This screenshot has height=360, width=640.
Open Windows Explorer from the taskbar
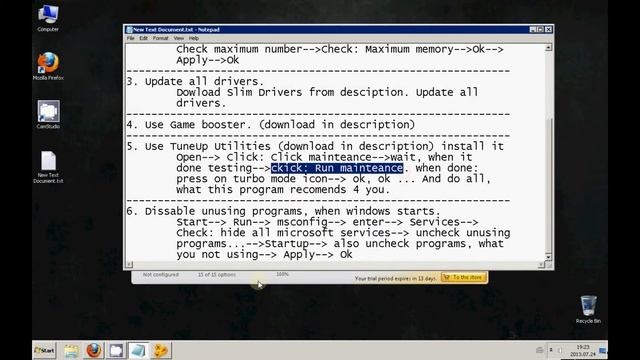pos(71,351)
